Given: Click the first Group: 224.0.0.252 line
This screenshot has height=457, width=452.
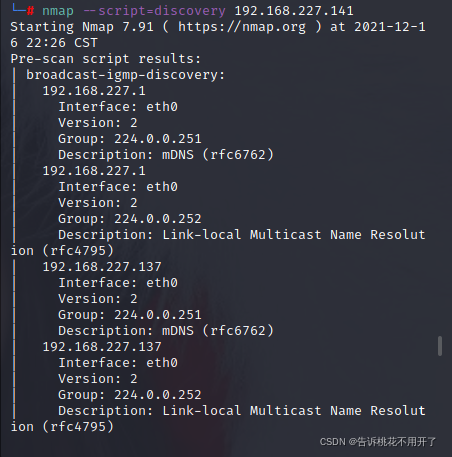Looking at the screenshot, I should (130, 219).
